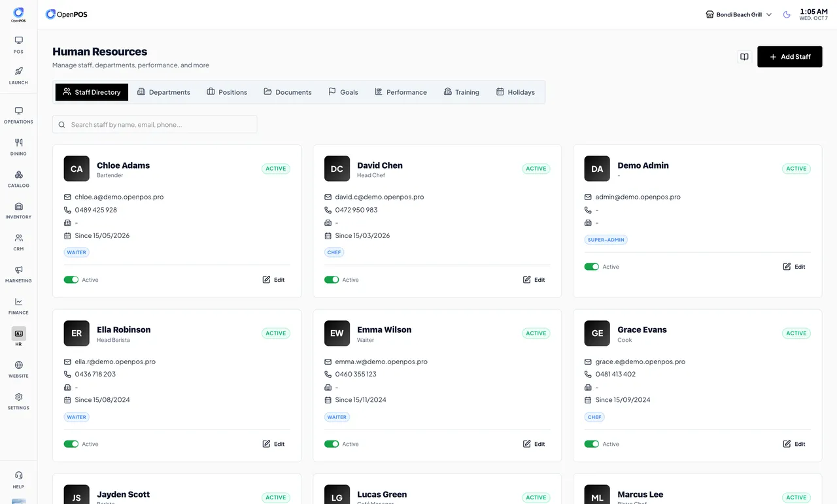Disable David Chen's Active toggle
Image resolution: width=837 pixels, height=504 pixels.
tap(332, 280)
